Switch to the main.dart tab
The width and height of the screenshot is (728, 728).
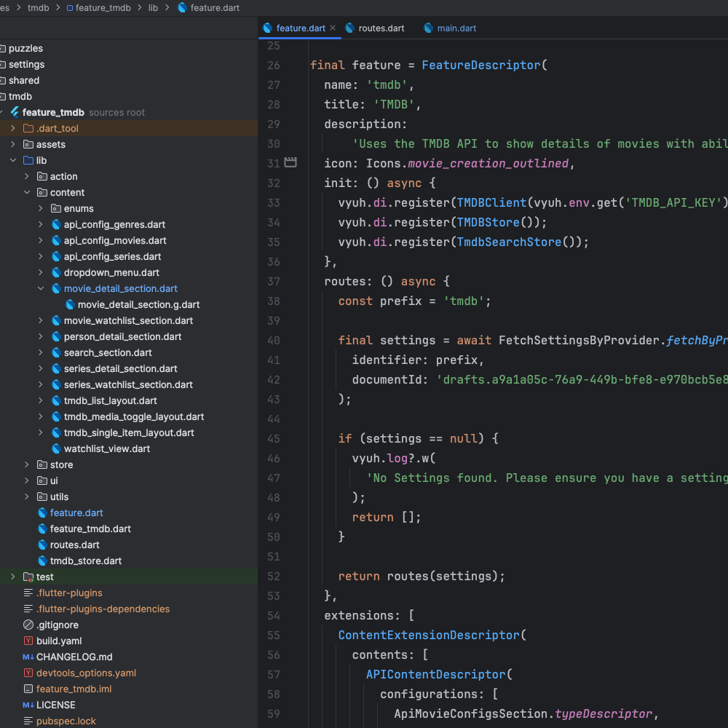point(457,28)
